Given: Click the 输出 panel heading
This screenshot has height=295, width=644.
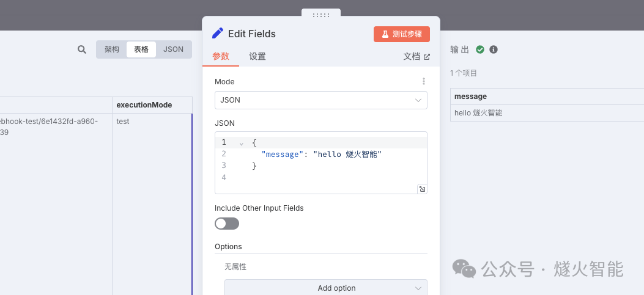Looking at the screenshot, I should click(x=459, y=49).
